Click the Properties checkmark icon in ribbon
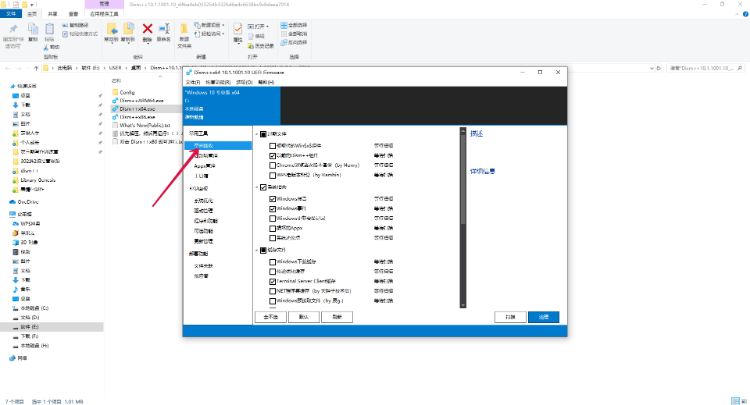Viewport: 750px width, 405px height. (238, 29)
